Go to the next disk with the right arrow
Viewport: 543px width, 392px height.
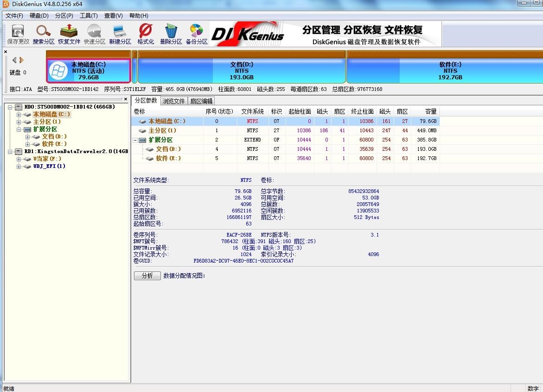click(x=21, y=60)
